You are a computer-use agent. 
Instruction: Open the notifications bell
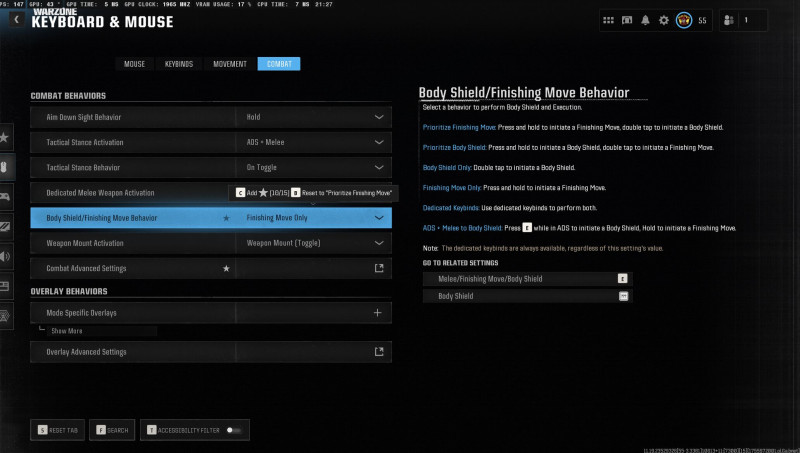tap(645, 20)
